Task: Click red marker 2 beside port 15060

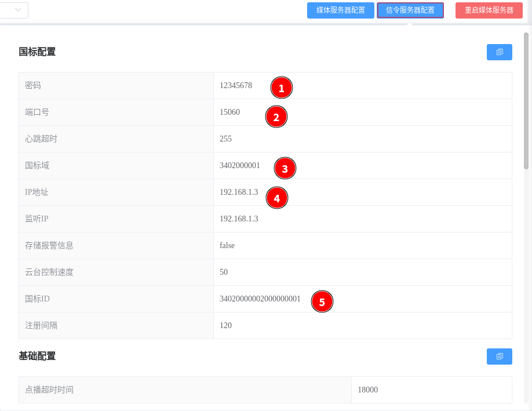Action: [x=276, y=117]
